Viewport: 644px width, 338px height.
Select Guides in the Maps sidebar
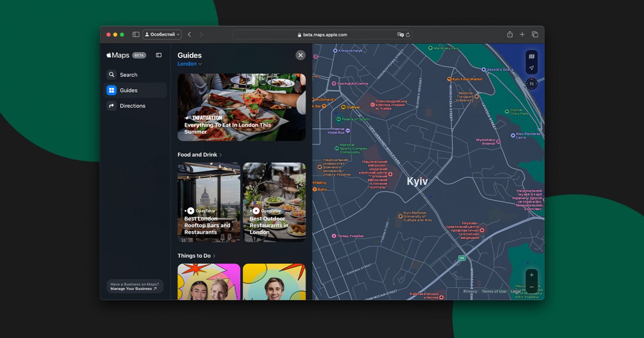click(135, 90)
